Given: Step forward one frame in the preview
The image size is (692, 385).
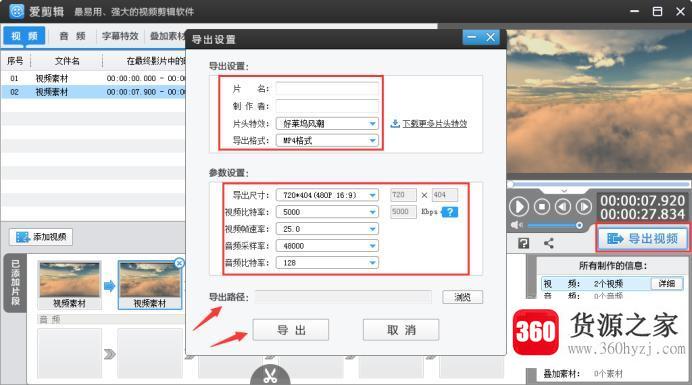Looking at the screenshot, I should [x=583, y=207].
